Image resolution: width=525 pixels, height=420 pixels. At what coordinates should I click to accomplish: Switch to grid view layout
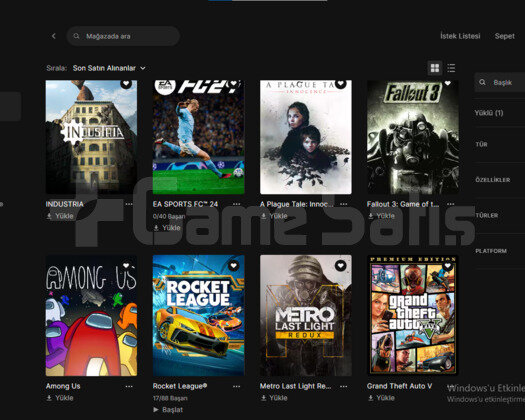click(435, 68)
